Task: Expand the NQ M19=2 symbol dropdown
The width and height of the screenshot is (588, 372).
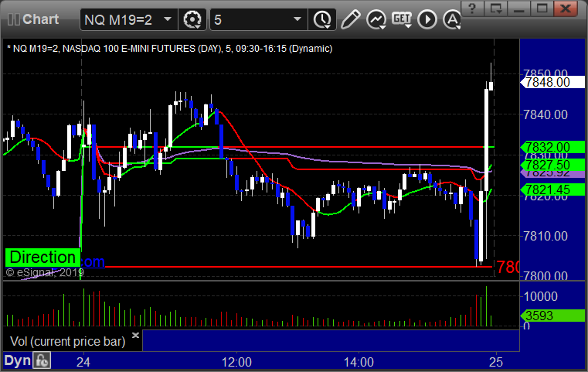Action: coord(168,19)
